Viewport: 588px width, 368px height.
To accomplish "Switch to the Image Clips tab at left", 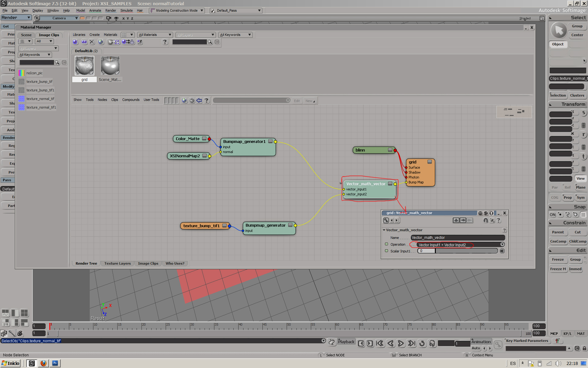I will click(x=49, y=35).
